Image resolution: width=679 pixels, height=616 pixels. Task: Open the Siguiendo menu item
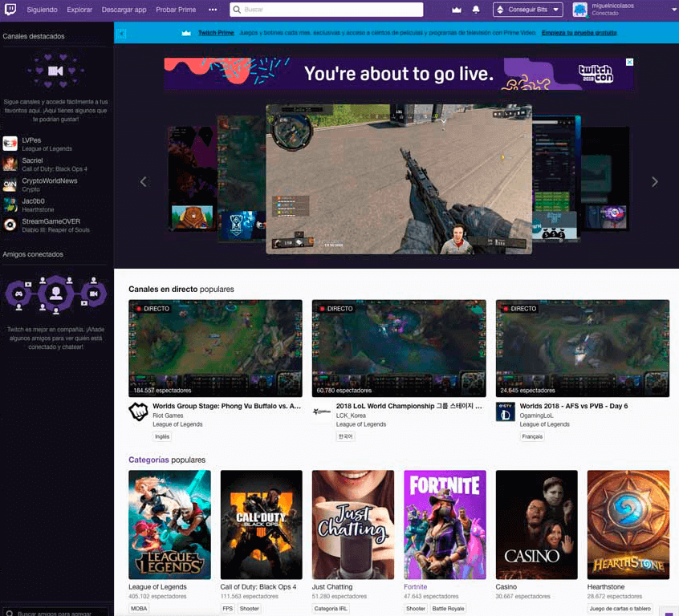tap(42, 10)
